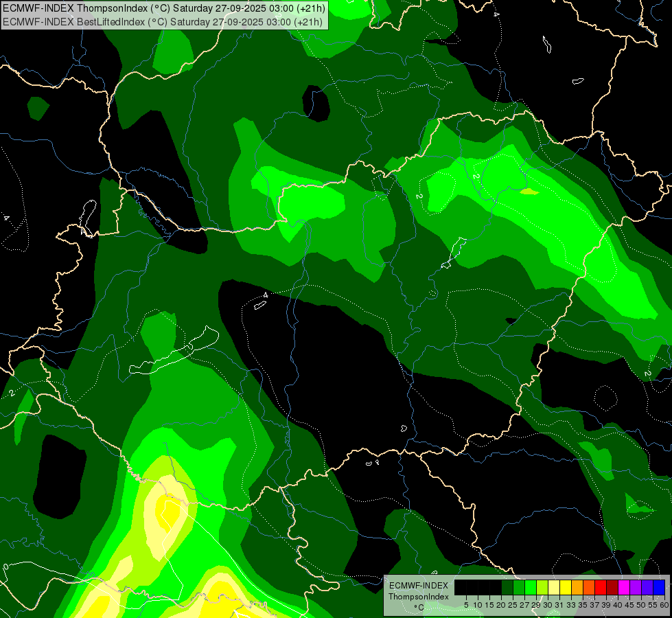Viewport: 672px width, 618px height.
Task: Click legend scale value 20
Action: coord(501,605)
